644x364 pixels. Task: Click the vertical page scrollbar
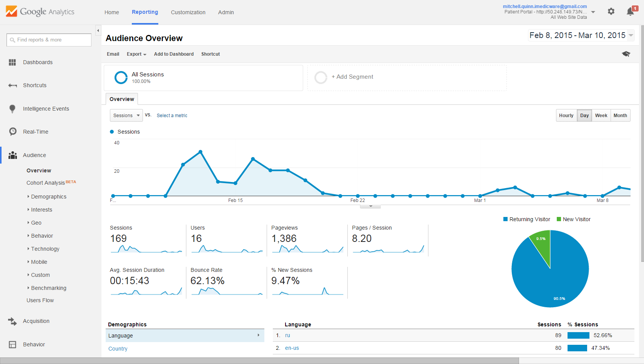click(642, 144)
